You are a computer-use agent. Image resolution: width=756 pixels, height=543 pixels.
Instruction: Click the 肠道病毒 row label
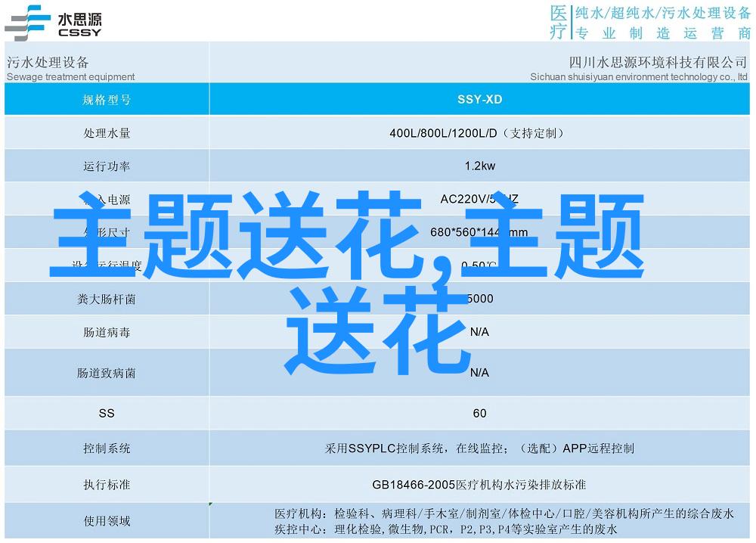tap(107, 332)
